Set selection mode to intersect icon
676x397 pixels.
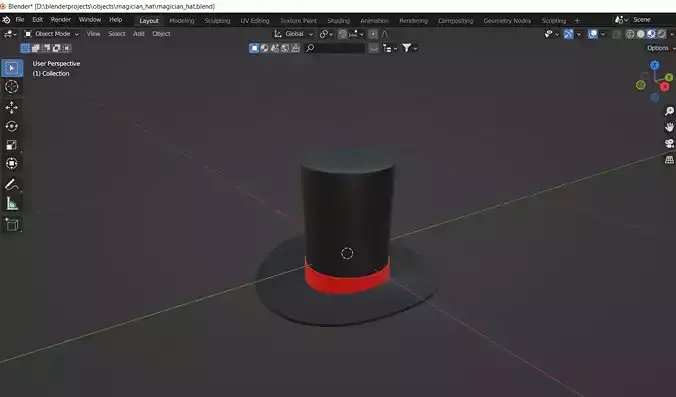pyautogui.click(x=66, y=48)
